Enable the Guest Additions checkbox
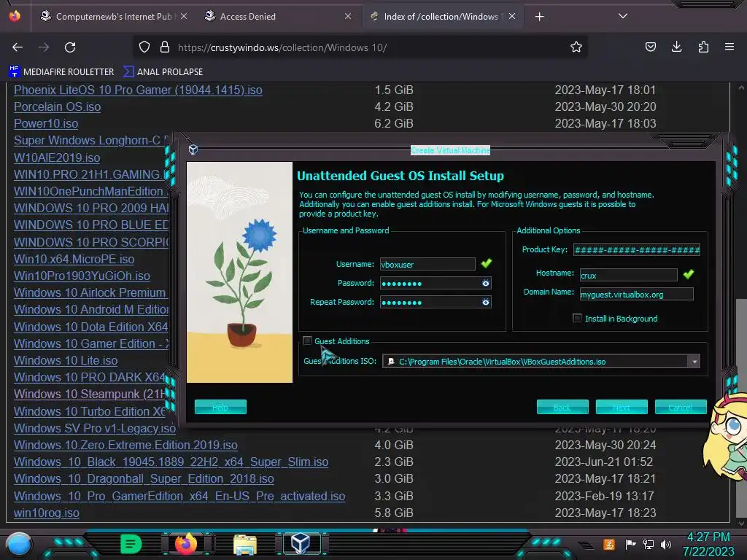 click(307, 341)
